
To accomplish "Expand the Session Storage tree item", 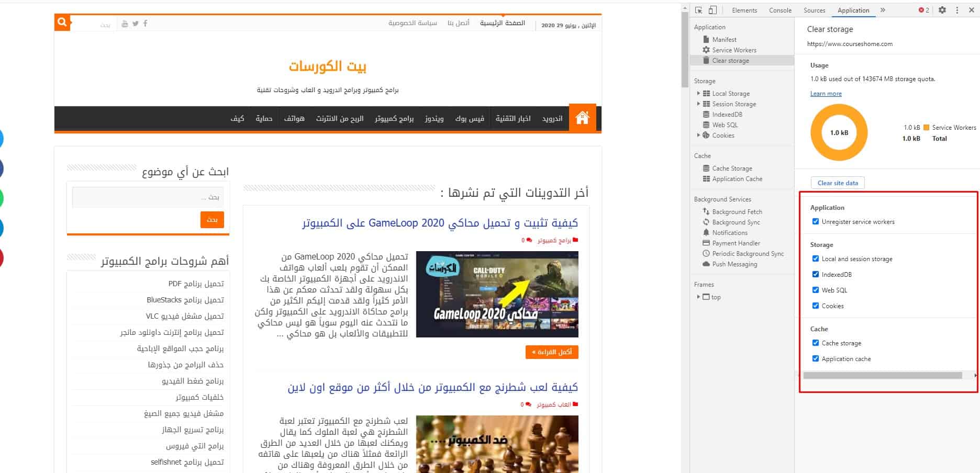I will pyautogui.click(x=698, y=104).
